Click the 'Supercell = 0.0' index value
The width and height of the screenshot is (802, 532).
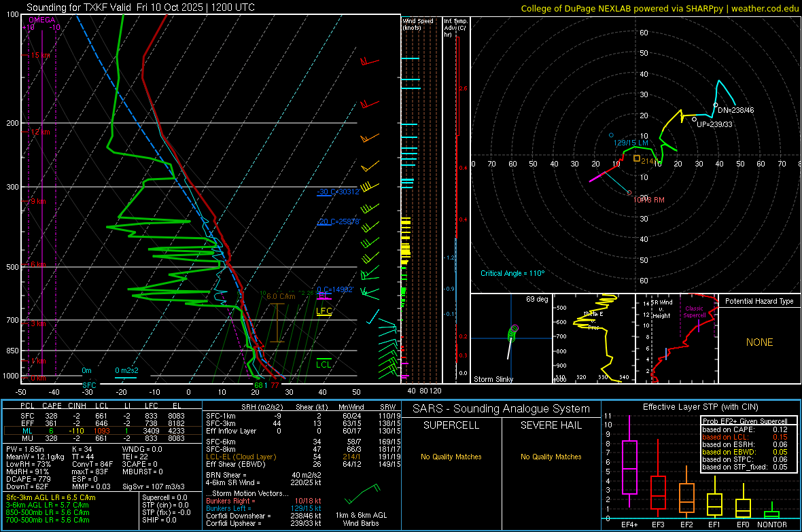point(164,497)
